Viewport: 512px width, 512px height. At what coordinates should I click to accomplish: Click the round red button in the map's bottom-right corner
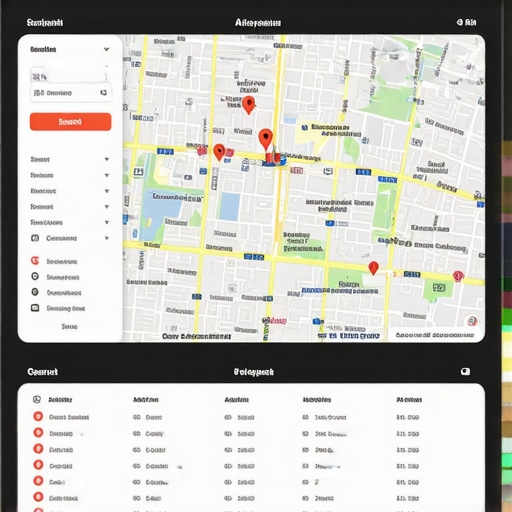pos(472,321)
